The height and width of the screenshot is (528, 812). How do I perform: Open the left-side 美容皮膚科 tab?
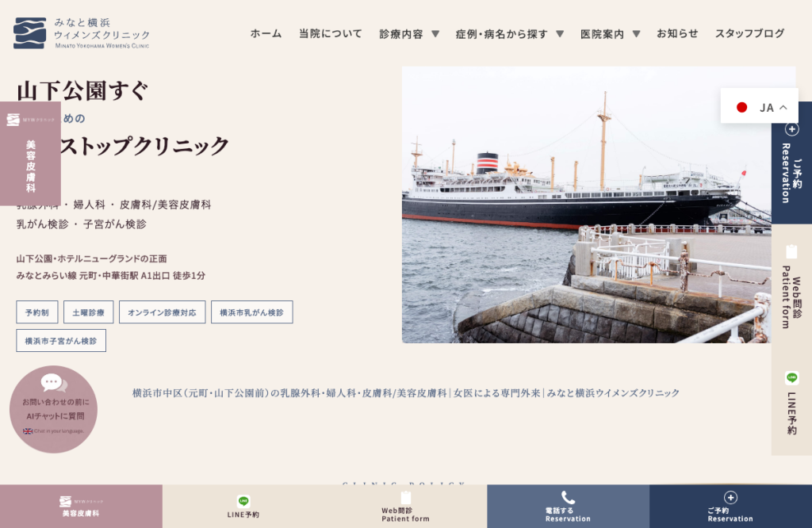30,153
